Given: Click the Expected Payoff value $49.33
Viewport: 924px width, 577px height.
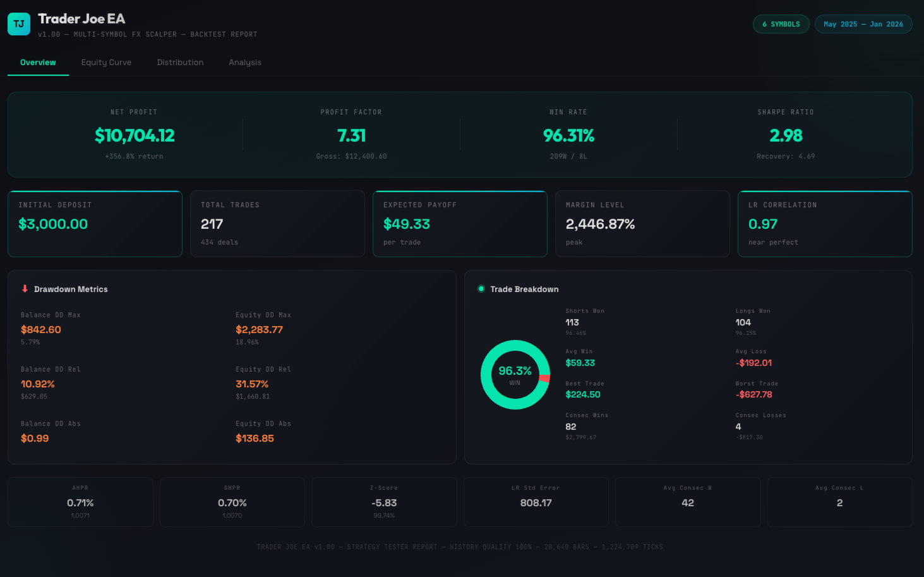Looking at the screenshot, I should coord(407,224).
